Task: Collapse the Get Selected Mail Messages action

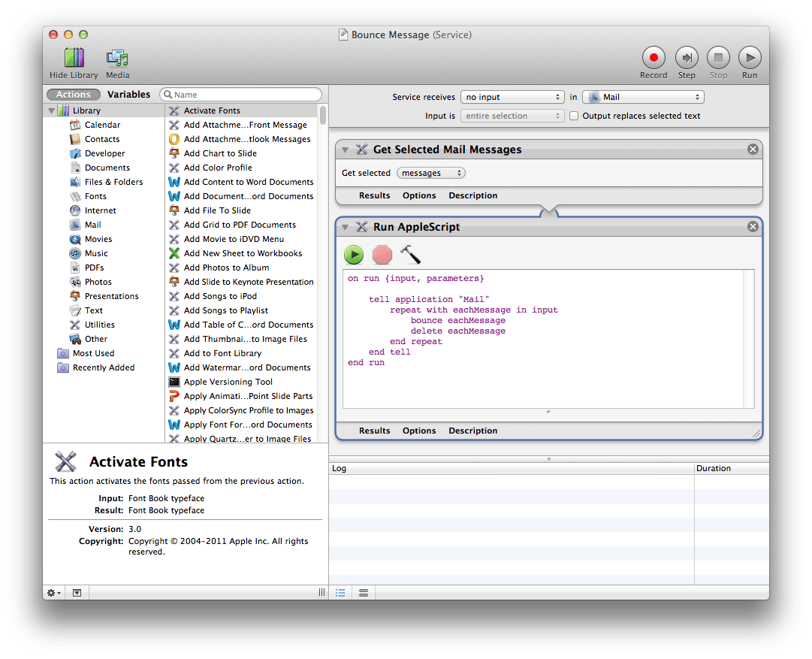Action: [x=345, y=150]
